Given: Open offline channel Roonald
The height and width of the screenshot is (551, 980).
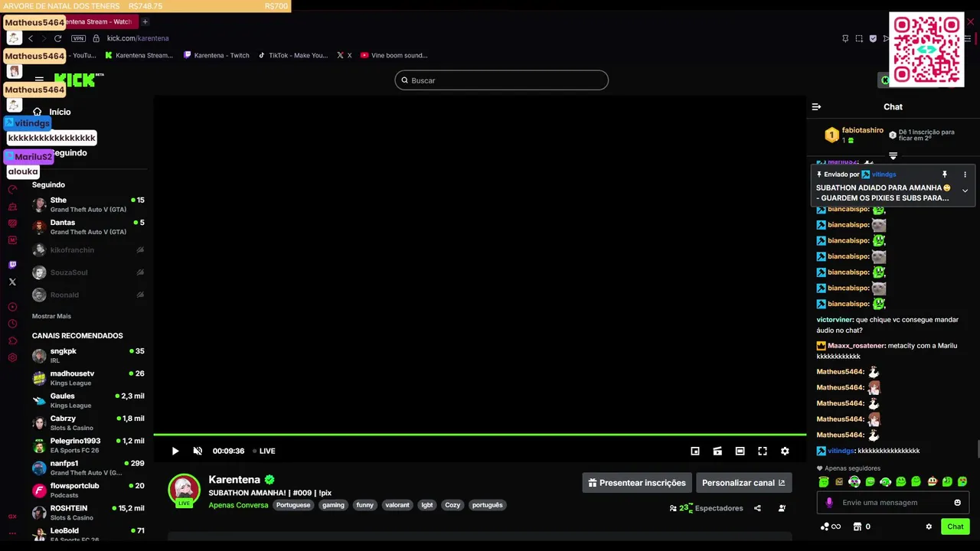Looking at the screenshot, I should point(88,295).
